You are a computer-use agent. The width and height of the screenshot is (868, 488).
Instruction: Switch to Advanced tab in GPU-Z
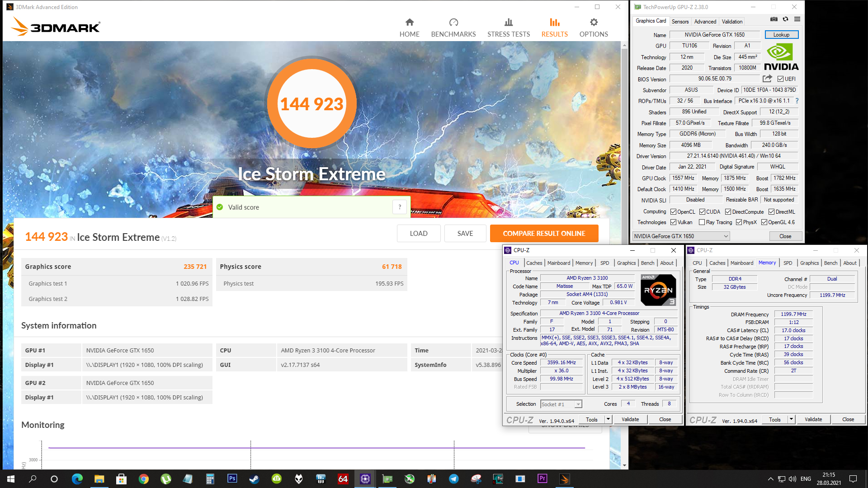[x=705, y=21]
